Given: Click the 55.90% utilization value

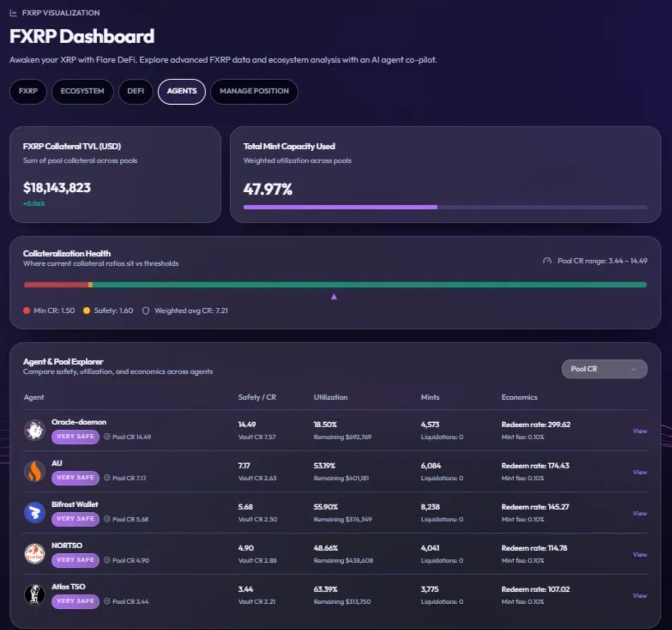Looking at the screenshot, I should (326, 507).
